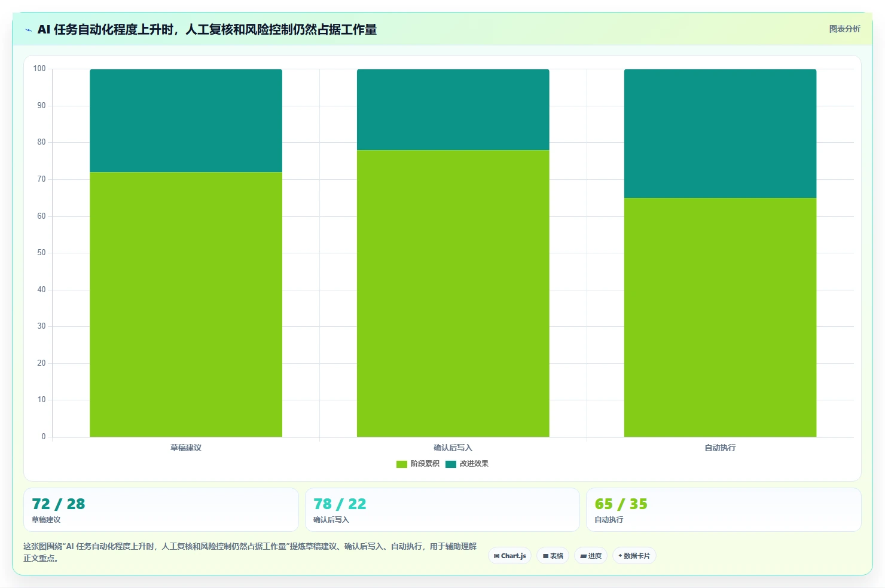Image resolution: width=885 pixels, height=588 pixels.
Task: Open the 72 / 28 草稿建议 data card
Action: (161, 510)
